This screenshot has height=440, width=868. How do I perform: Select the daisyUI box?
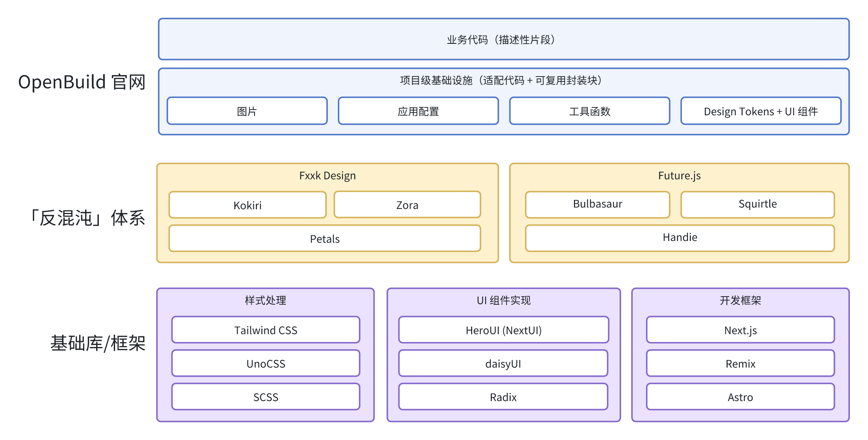[503, 363]
